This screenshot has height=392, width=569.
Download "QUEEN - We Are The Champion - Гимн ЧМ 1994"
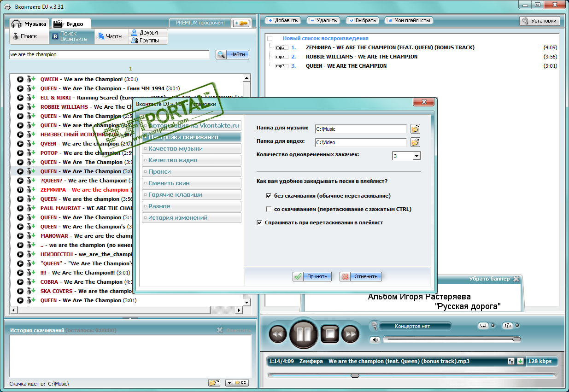point(31,88)
